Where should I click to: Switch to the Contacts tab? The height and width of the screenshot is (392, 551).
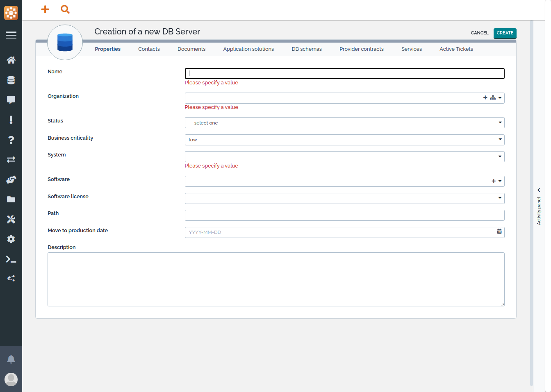coord(149,49)
